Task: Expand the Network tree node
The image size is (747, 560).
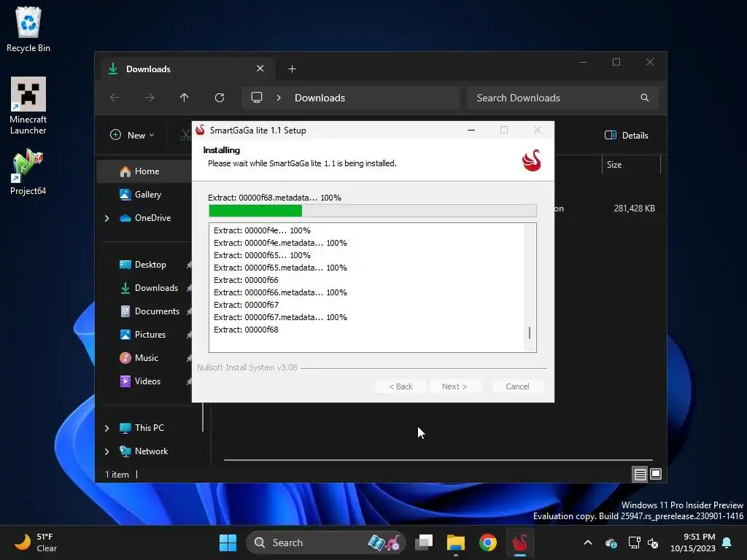Action: click(x=107, y=451)
